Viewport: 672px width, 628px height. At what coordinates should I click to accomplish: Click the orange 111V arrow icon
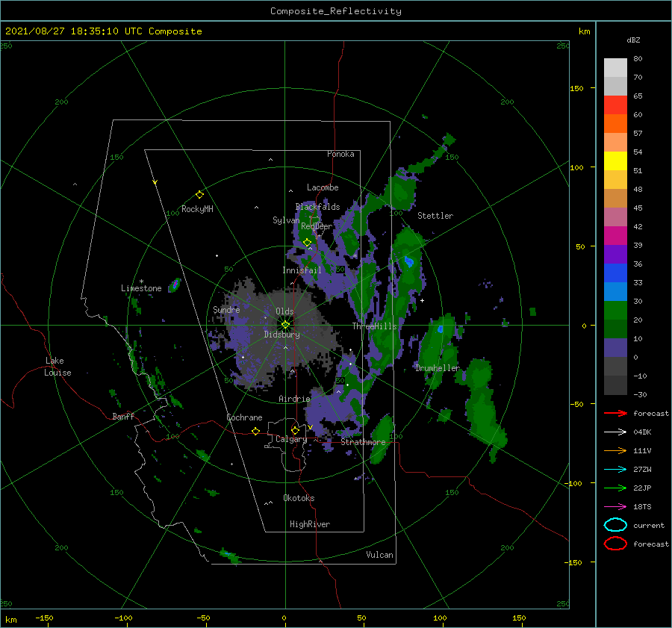615,450
